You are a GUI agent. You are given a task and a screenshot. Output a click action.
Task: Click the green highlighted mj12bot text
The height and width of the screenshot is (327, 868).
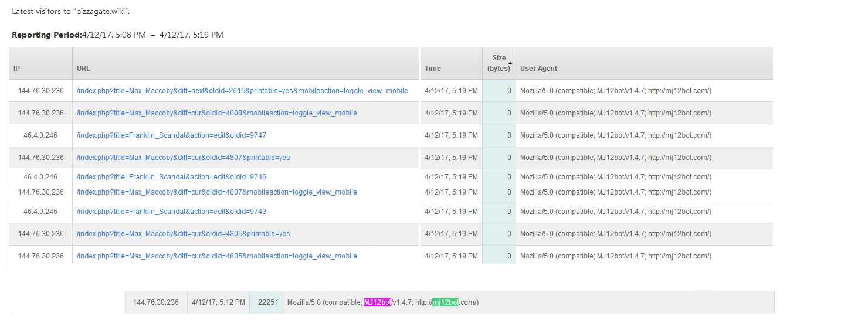point(445,302)
